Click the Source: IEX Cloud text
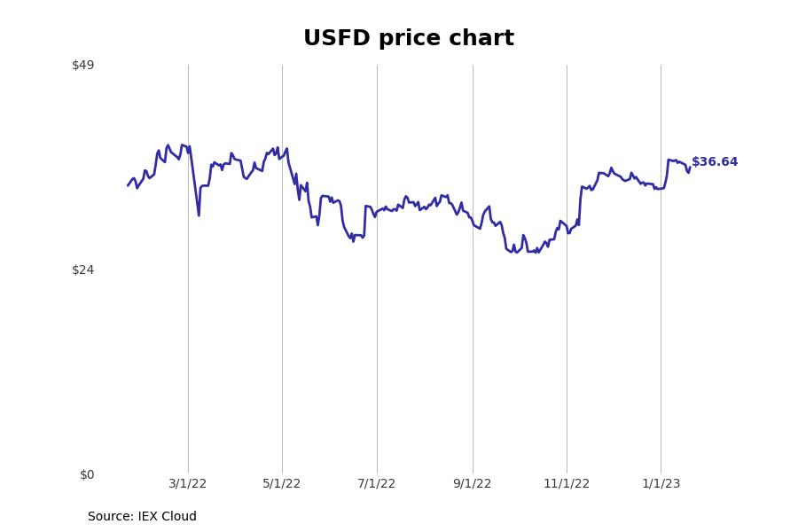The image size is (798, 532). [142, 516]
